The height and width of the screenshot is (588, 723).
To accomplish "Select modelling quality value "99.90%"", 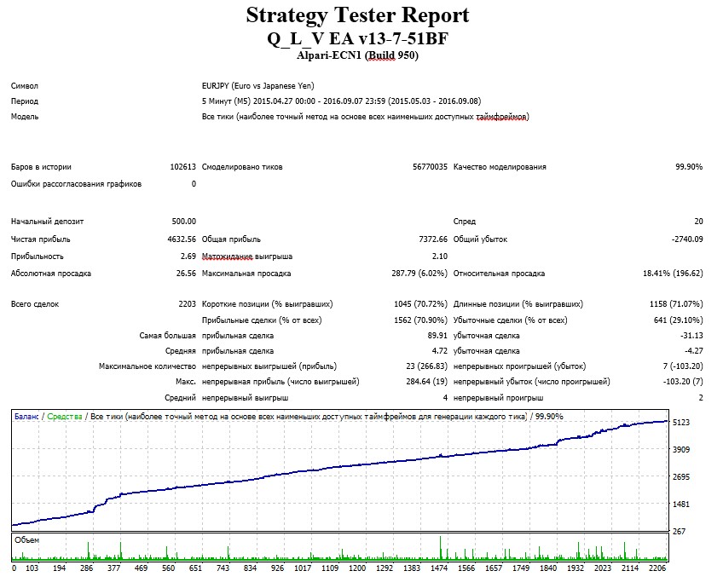I will pyautogui.click(x=689, y=167).
